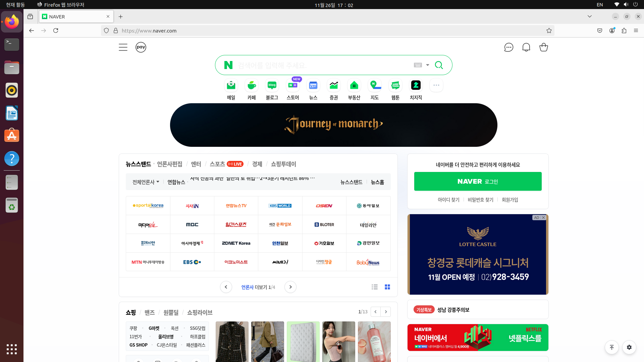Open the notifications bell icon

click(x=526, y=47)
